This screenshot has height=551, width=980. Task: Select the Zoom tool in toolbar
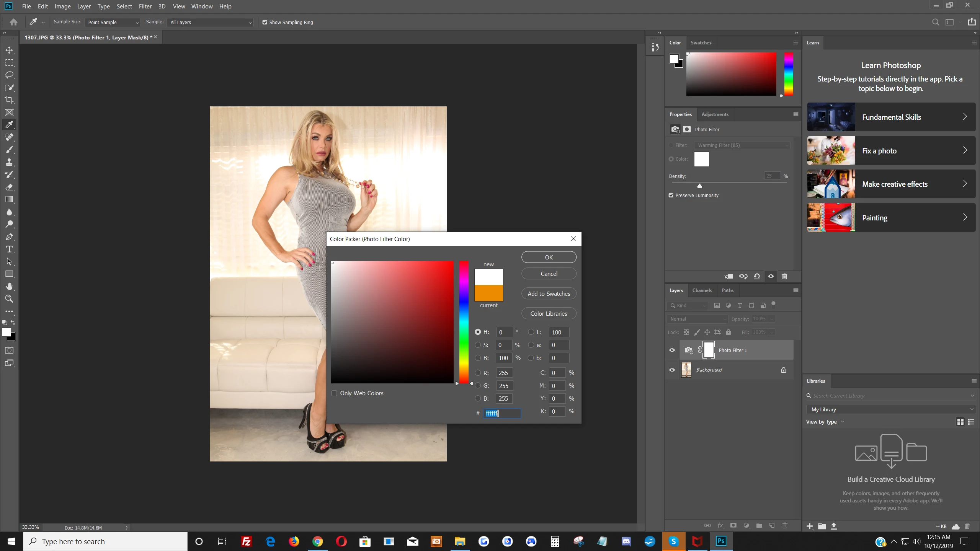click(x=9, y=299)
